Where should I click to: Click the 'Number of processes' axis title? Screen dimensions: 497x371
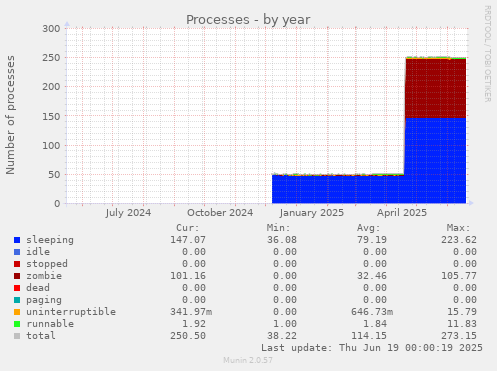10,115
